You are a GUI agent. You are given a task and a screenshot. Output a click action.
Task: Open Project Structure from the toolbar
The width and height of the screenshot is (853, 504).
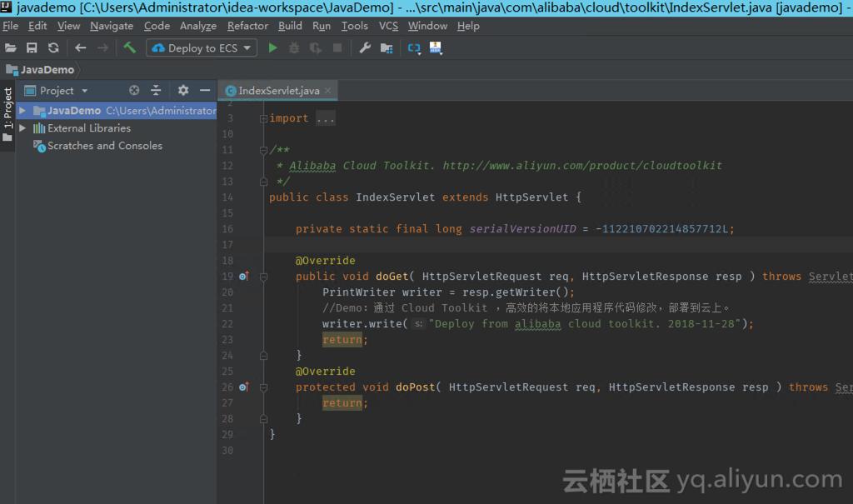coord(387,48)
